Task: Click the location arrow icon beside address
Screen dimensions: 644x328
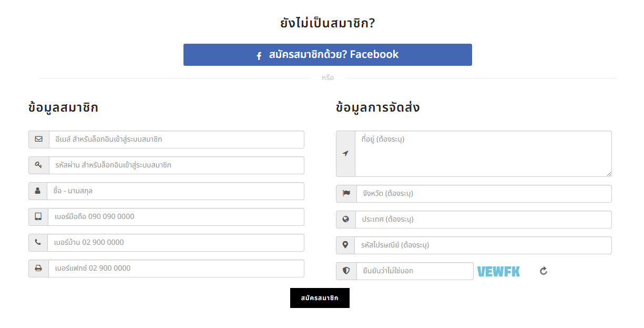Action: (x=345, y=154)
